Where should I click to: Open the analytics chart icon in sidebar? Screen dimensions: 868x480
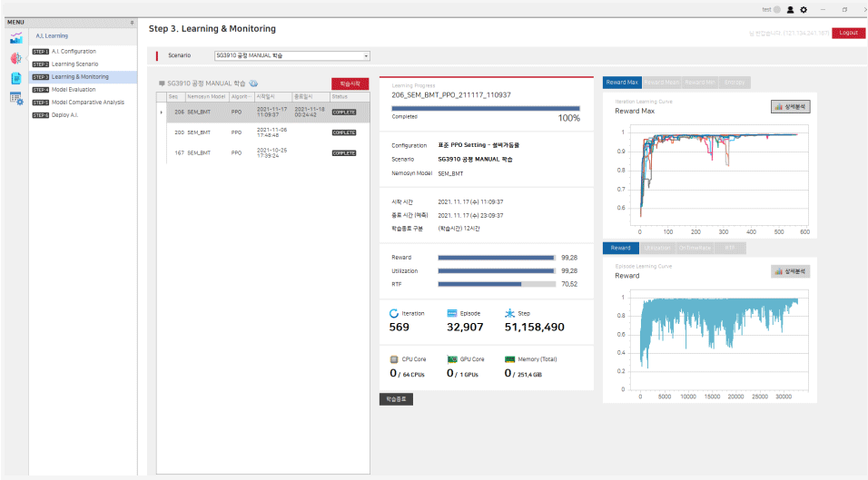[x=16, y=37]
